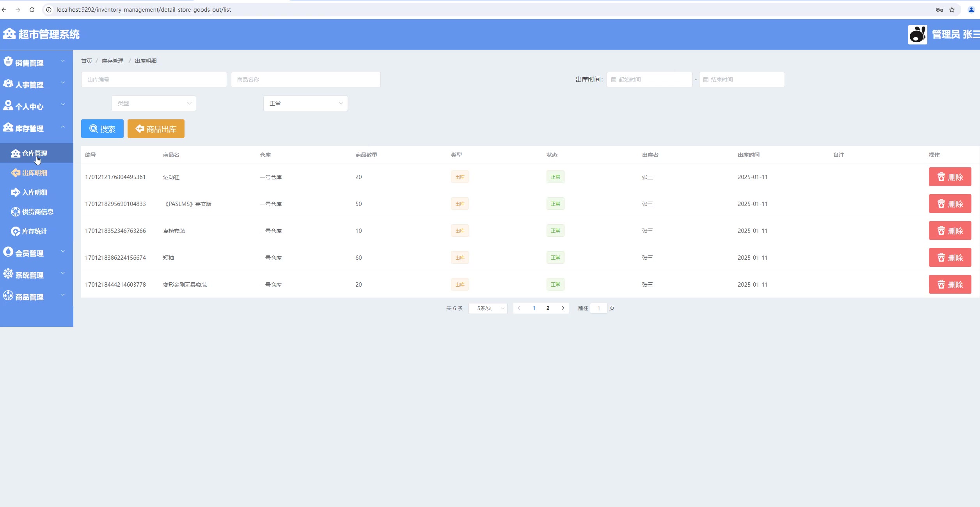
Task: Click the 起始时间 date field
Action: point(649,80)
